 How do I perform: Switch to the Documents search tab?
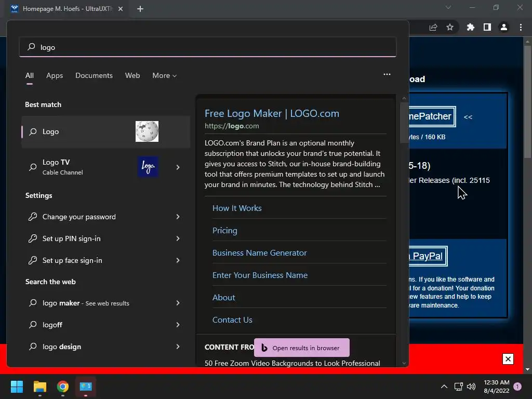(x=94, y=76)
